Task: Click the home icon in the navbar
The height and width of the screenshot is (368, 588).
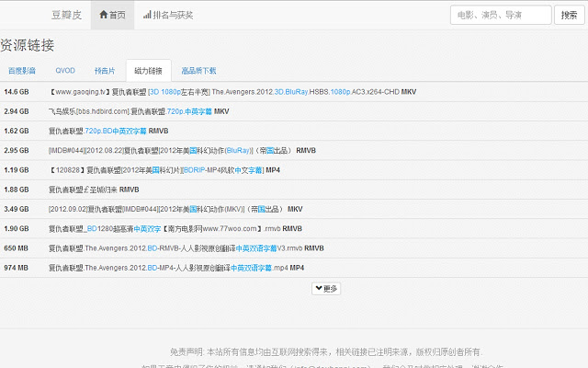Action: pos(104,15)
